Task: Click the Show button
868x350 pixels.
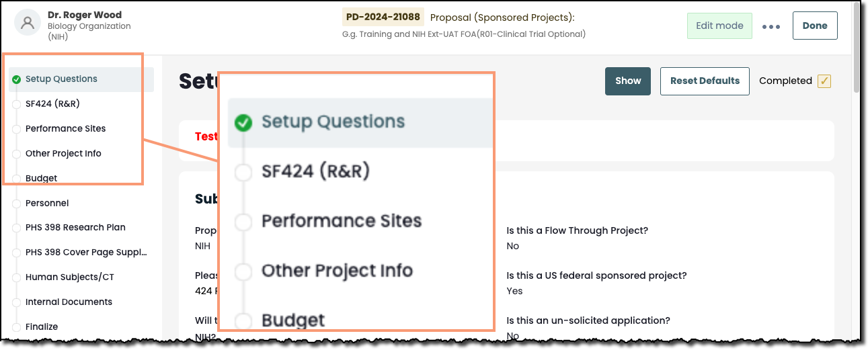Action: pyautogui.click(x=627, y=81)
